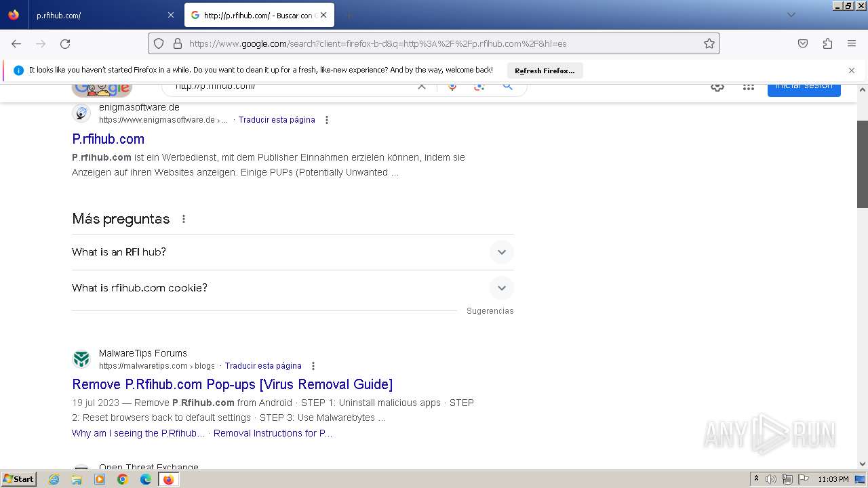Click the MalwareTips Forums favicon
The width and height of the screenshot is (868, 488).
pyautogui.click(x=81, y=359)
